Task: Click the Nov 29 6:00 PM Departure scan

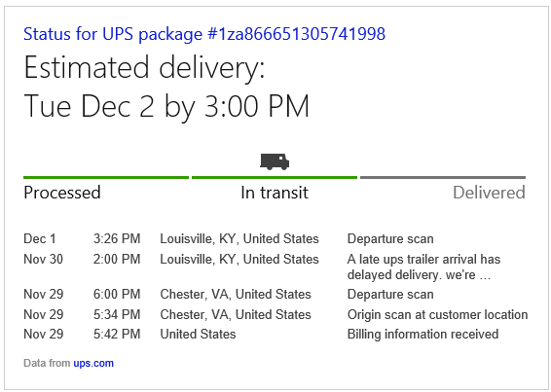Action: click(x=390, y=294)
